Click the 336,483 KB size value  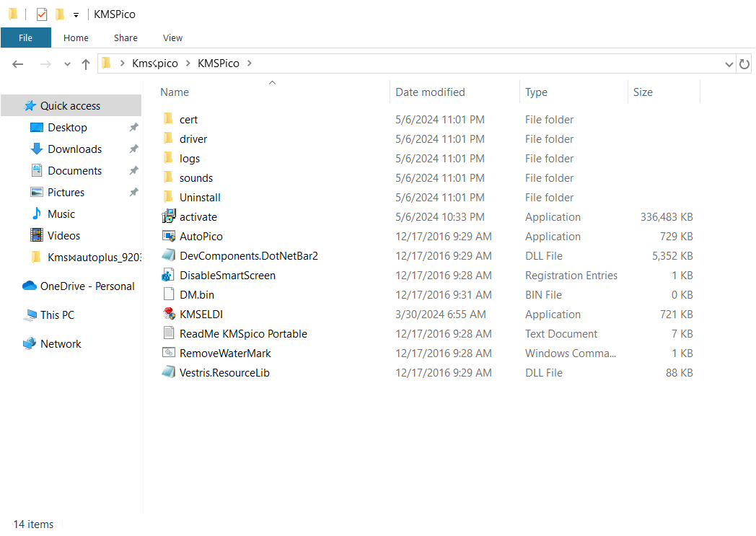(x=667, y=217)
